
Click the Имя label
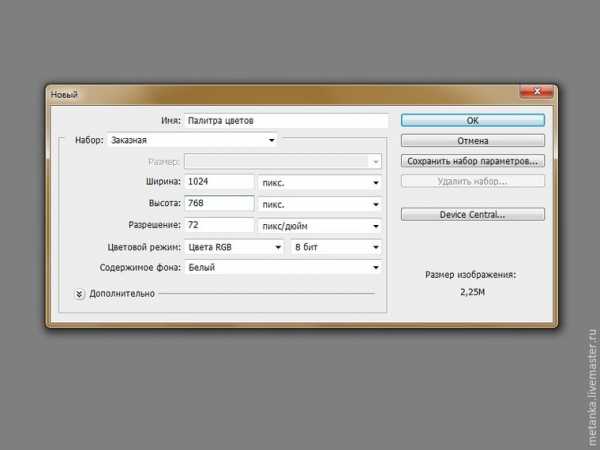click(171, 121)
